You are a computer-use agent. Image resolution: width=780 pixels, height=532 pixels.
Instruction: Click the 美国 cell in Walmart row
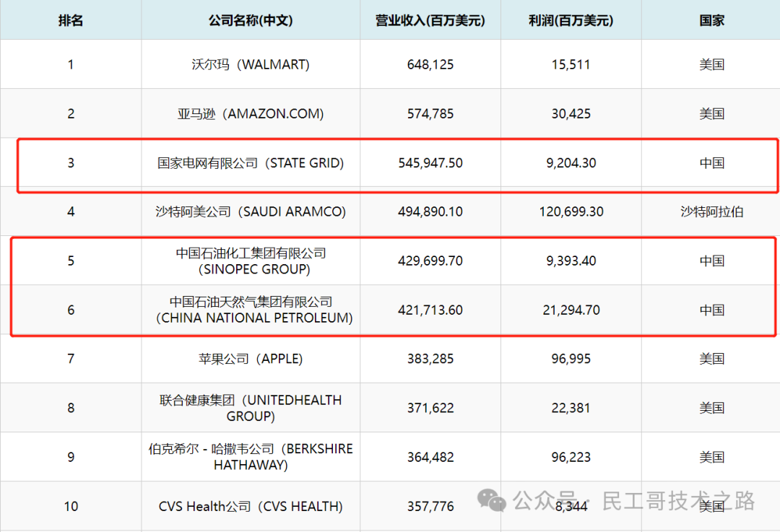click(711, 65)
